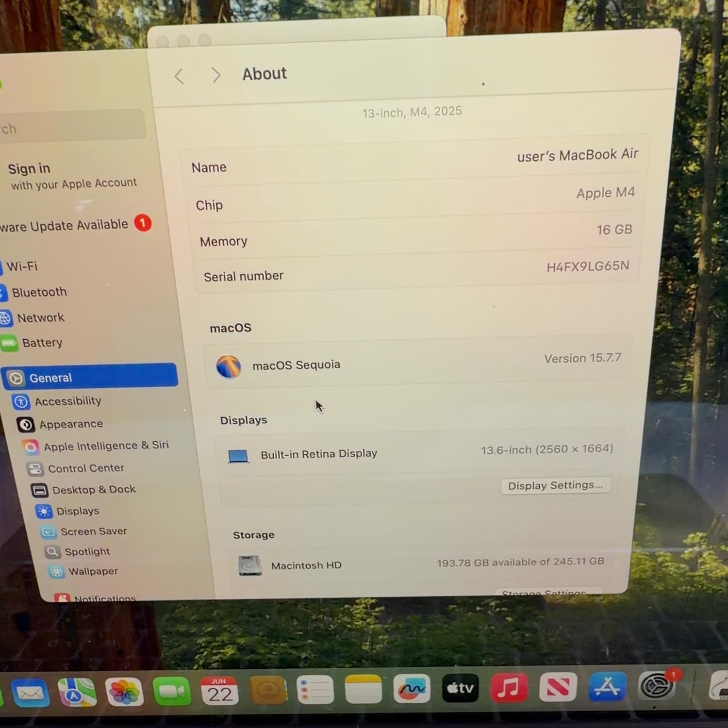This screenshot has height=728, width=728.
Task: Click the Apple Intelligence & Siri icon
Action: [x=31, y=447]
